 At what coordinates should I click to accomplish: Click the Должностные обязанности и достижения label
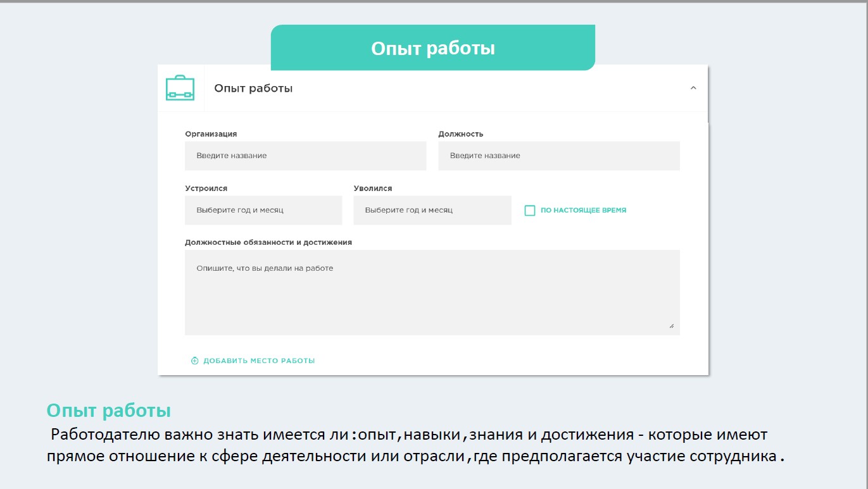pyautogui.click(x=268, y=242)
